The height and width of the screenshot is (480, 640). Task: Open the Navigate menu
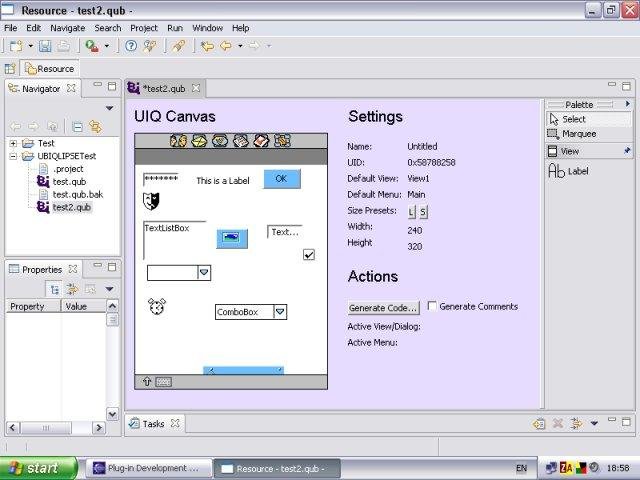pyautogui.click(x=68, y=28)
